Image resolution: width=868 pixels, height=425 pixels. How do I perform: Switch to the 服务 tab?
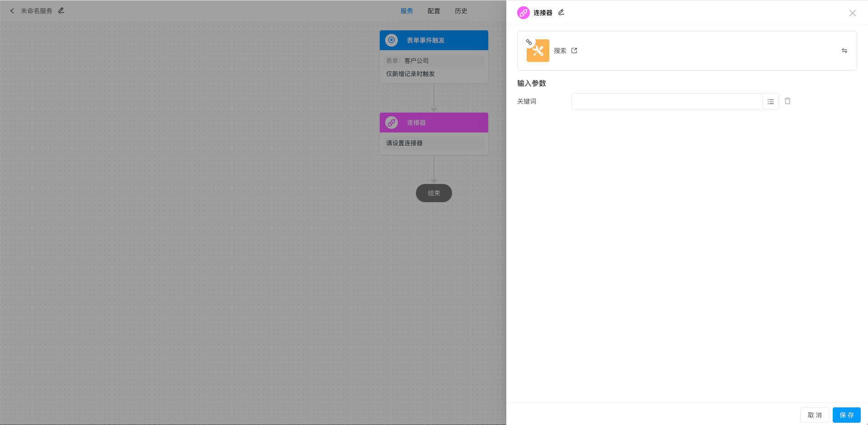click(406, 11)
